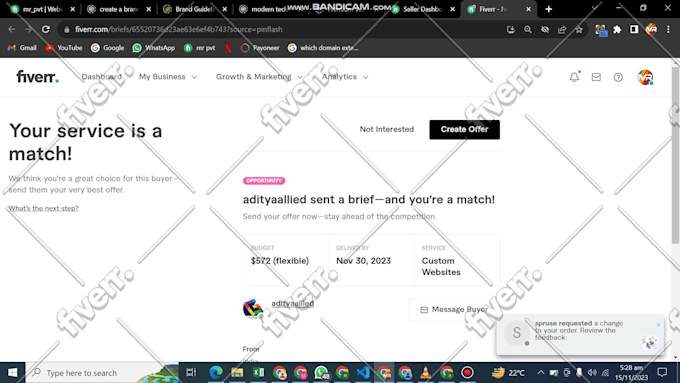Open Fiverr help question mark icon
680x383 pixels.
tap(618, 77)
